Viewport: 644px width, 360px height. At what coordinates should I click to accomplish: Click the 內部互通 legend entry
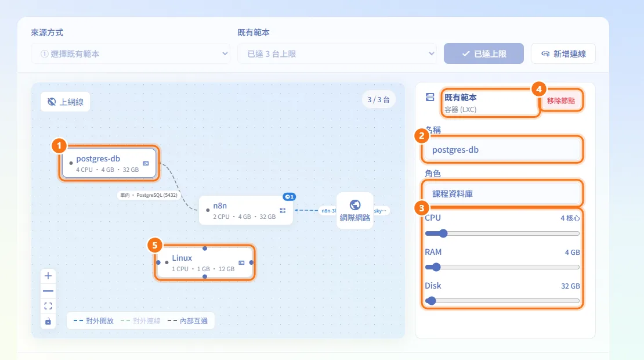188,321
